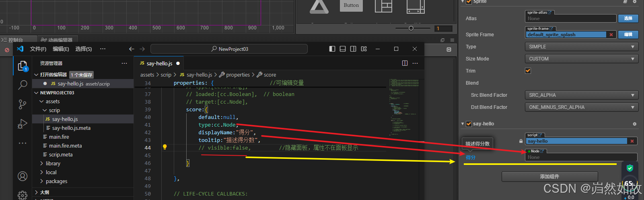Open the Type SIMPLE dropdown
Screen dimensions: 644x200
point(581,47)
